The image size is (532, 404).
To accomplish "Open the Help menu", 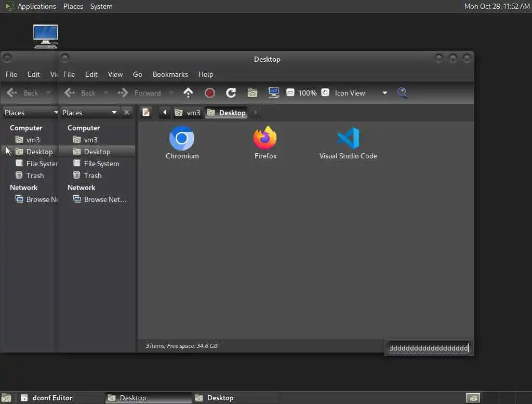I will point(206,74).
